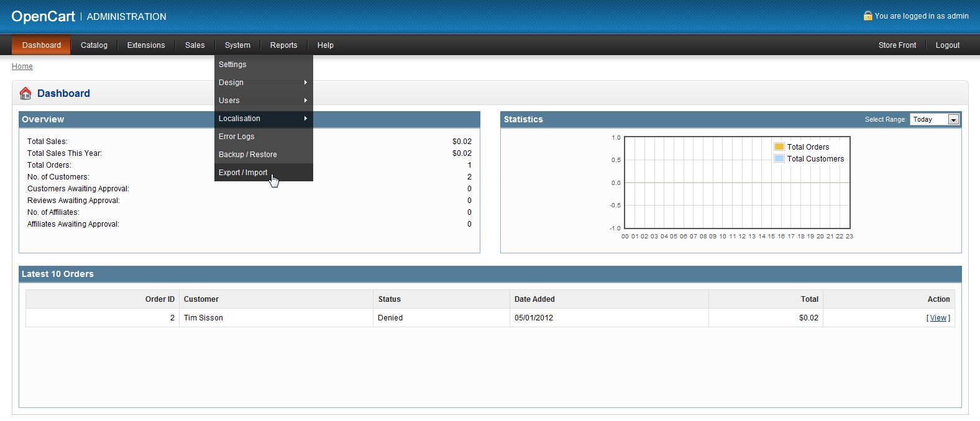
Task: Click the Logout link
Action: coord(947,45)
